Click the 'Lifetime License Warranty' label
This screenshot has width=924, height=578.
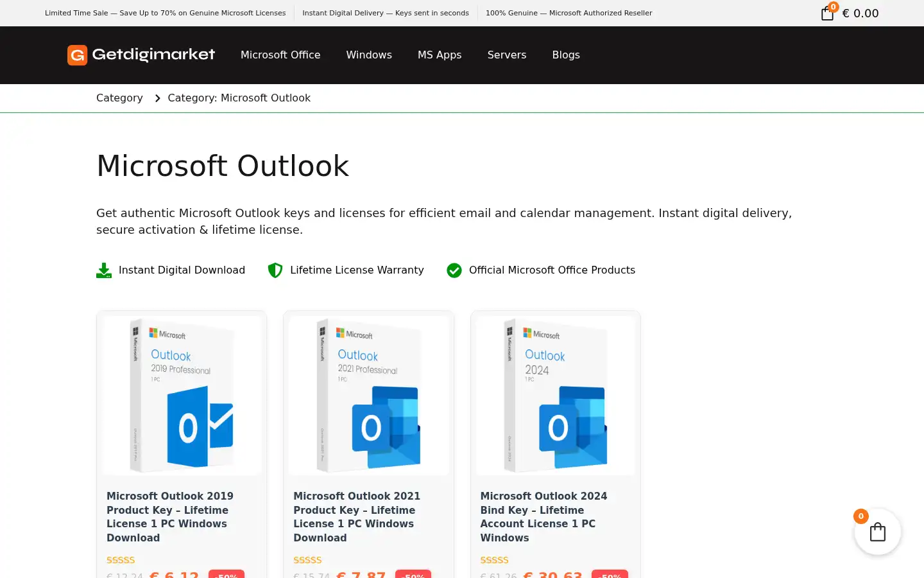[357, 270]
